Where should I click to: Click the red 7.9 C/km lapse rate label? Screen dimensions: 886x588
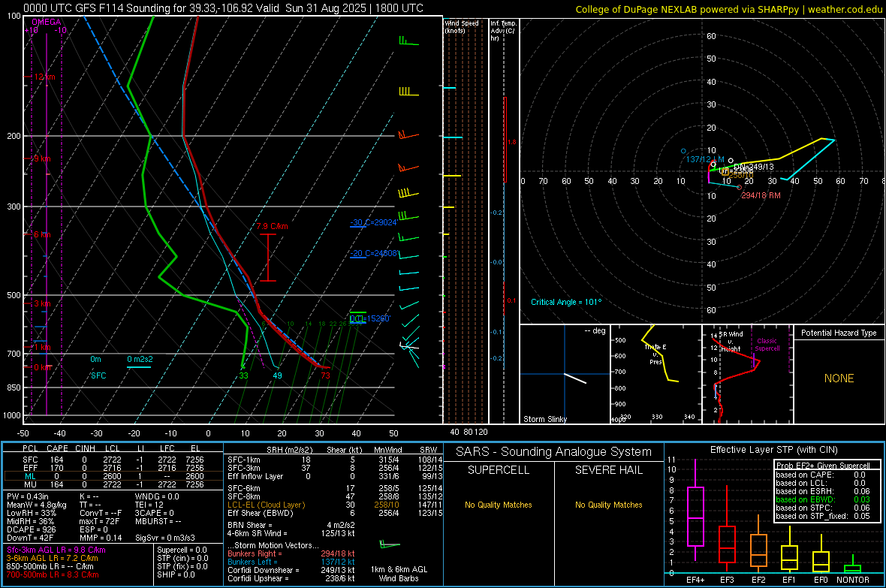pyautogui.click(x=272, y=226)
